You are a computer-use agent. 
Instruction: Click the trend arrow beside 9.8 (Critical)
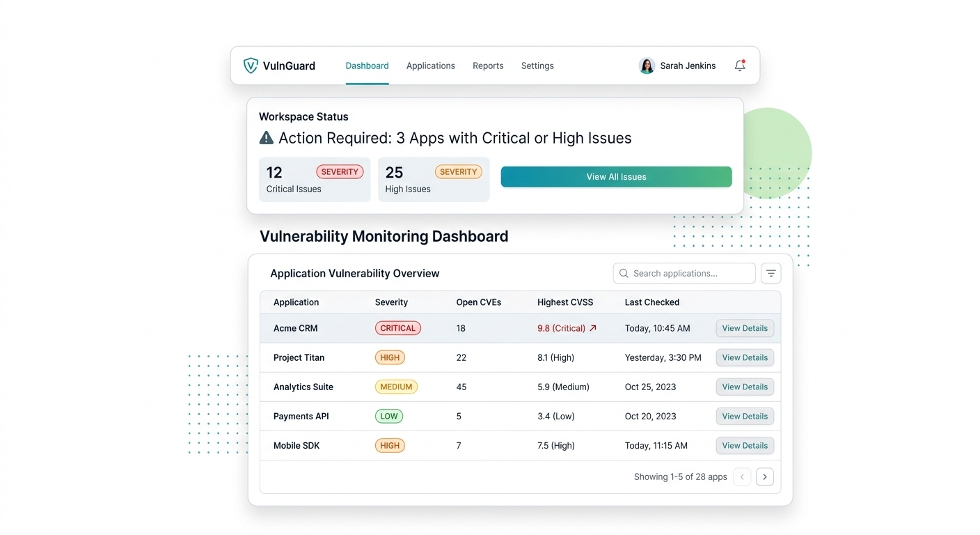593,328
